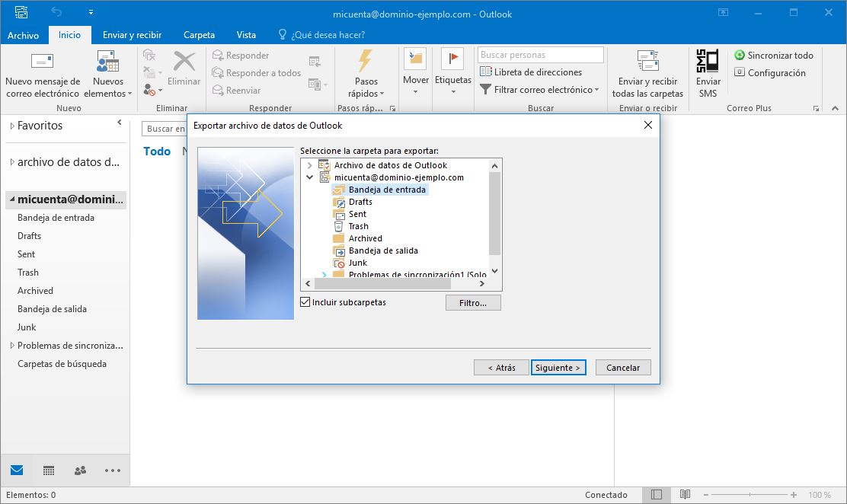Click Responder a todos in ribbon

[257, 72]
